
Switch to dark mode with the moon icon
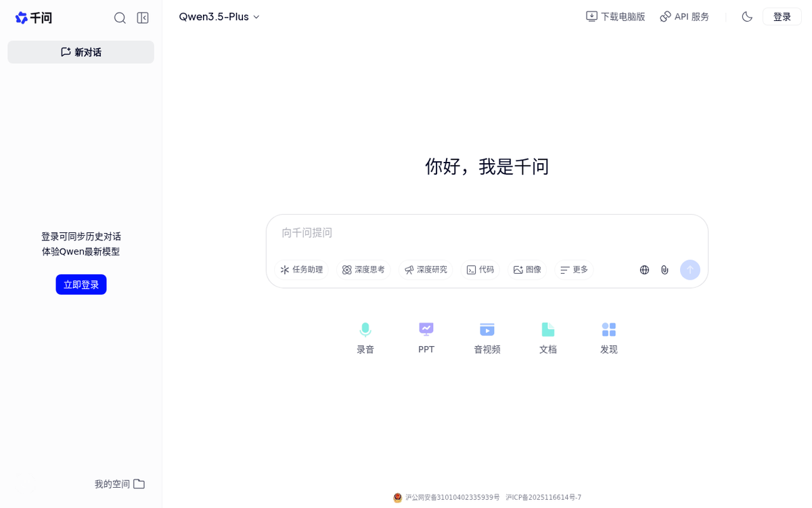coord(746,16)
